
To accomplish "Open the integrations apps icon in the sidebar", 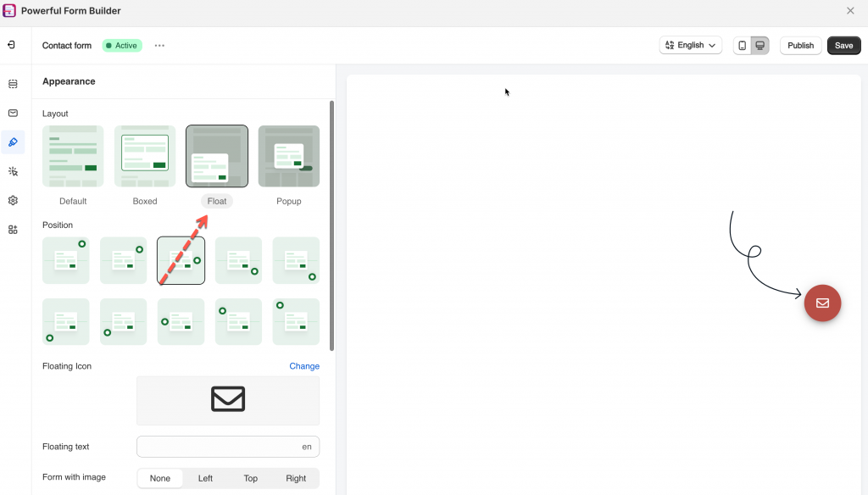I will point(13,230).
